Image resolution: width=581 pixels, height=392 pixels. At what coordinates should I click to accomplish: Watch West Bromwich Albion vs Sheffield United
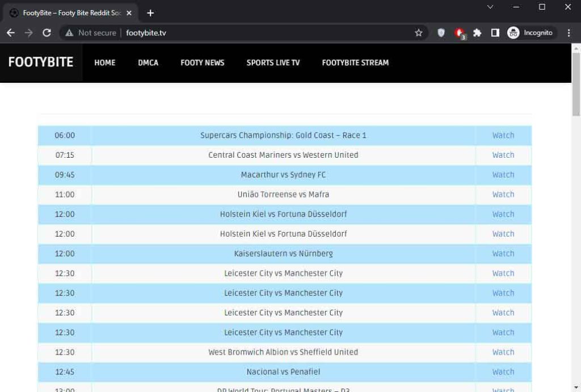[x=503, y=352]
